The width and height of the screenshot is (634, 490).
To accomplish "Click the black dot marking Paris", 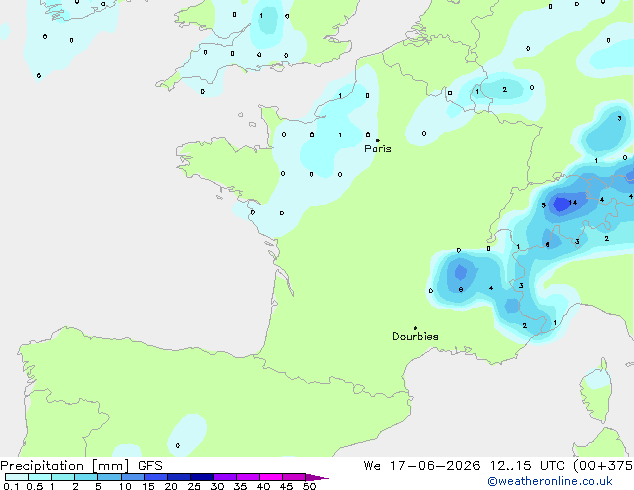I will coord(378,140).
